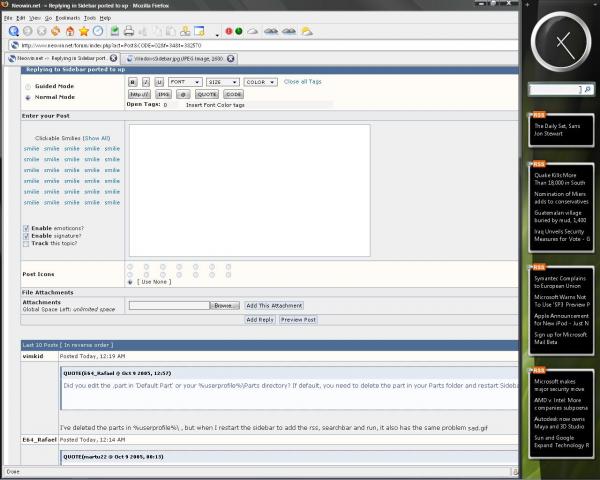
Task: Click the green circular toolbar indicator
Action: (x=239, y=31)
